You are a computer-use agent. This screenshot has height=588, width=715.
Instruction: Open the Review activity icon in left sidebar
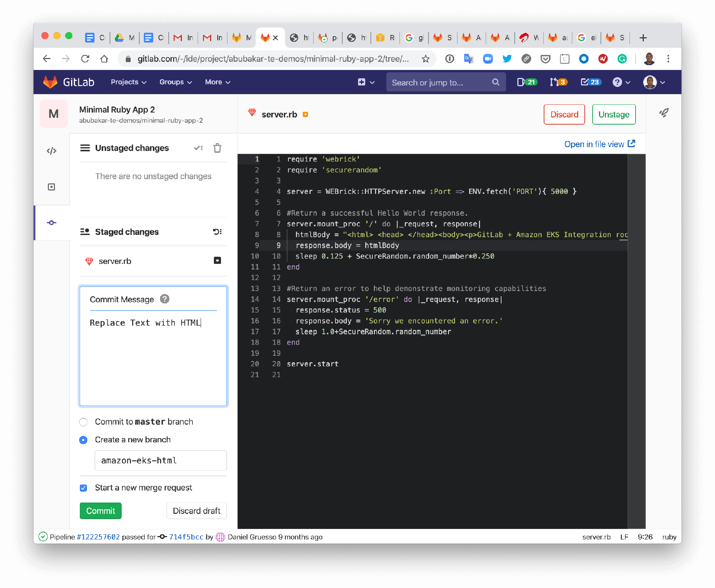click(52, 187)
